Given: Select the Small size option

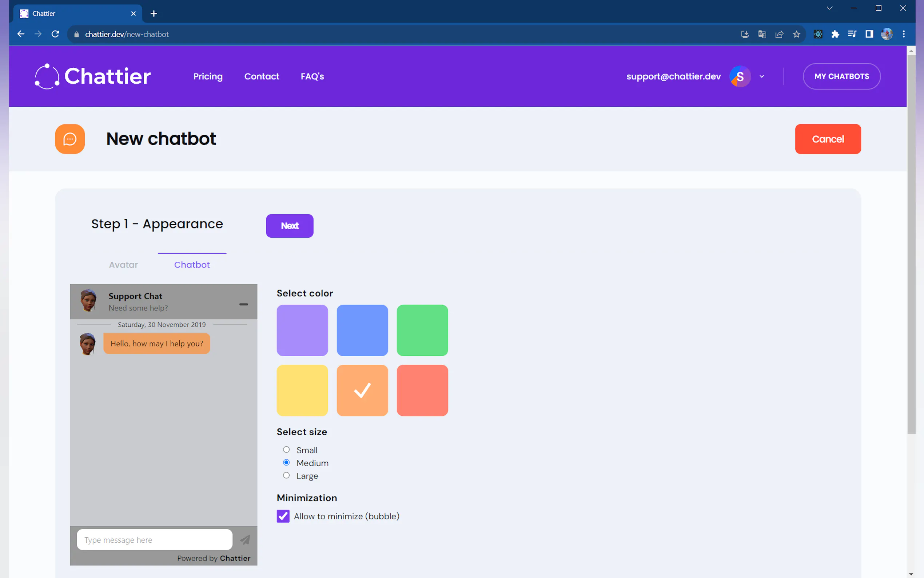Looking at the screenshot, I should tap(286, 450).
